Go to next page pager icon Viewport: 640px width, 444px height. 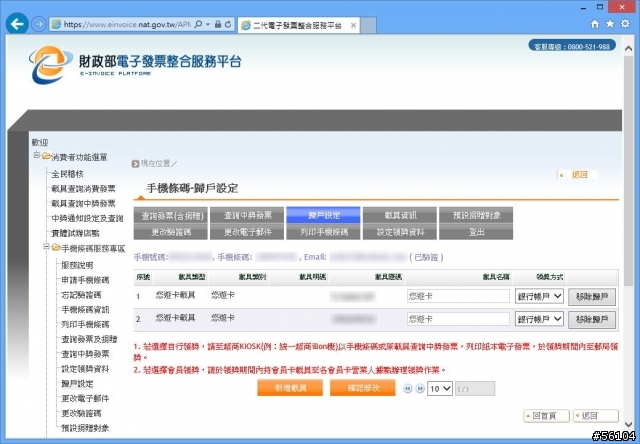(x=420, y=388)
